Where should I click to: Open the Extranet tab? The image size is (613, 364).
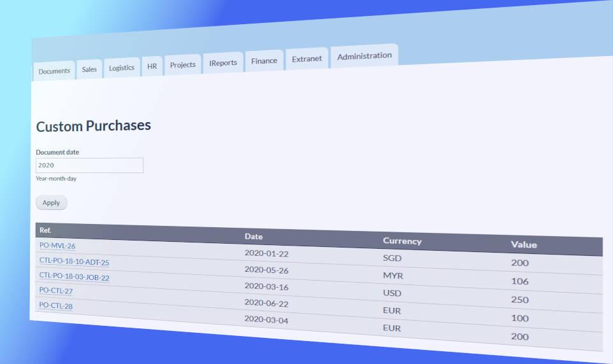306,59
